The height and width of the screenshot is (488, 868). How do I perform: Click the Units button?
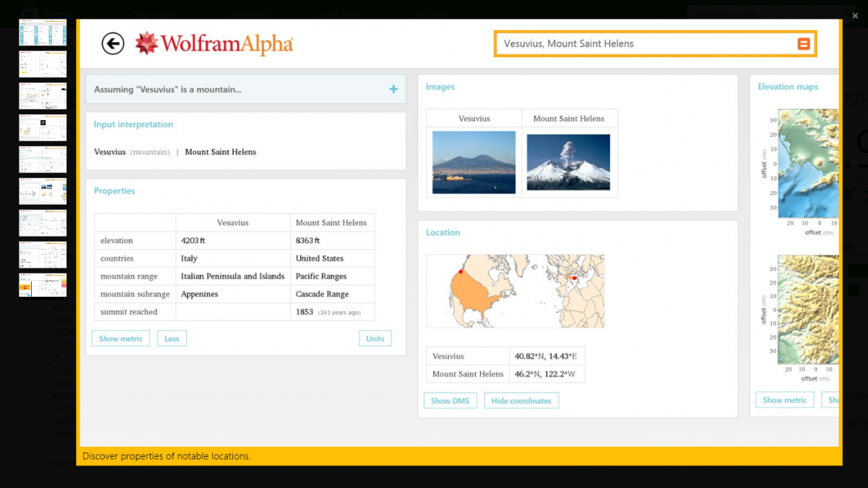375,339
